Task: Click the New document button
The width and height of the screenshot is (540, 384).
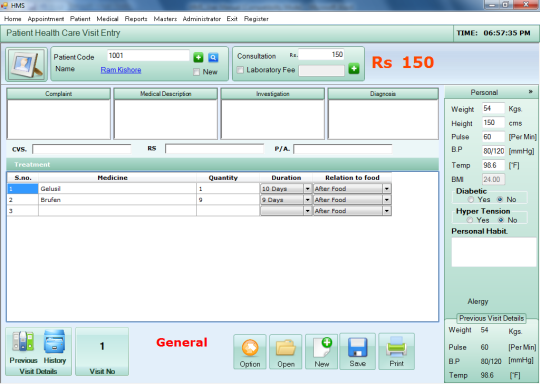Action: pyautogui.click(x=322, y=352)
